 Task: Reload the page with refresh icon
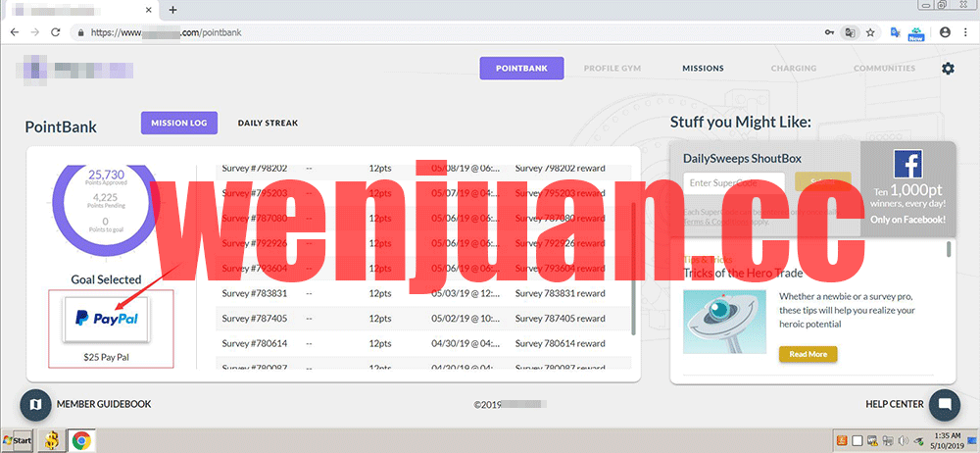pos(55,32)
